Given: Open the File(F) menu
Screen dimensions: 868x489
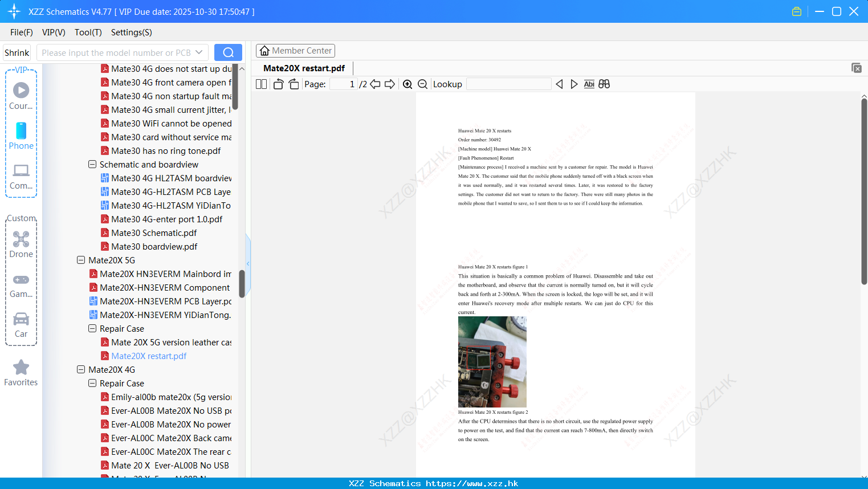Looking at the screenshot, I should click(22, 32).
